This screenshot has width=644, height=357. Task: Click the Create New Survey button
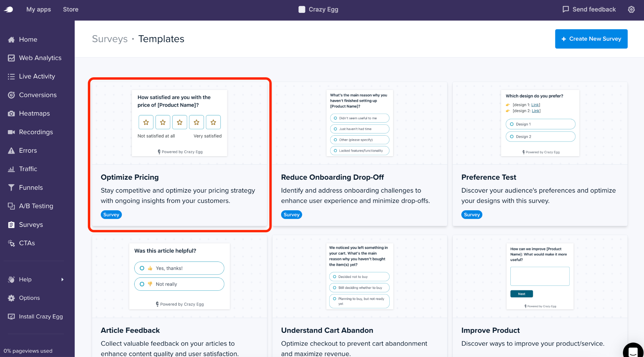coord(591,39)
